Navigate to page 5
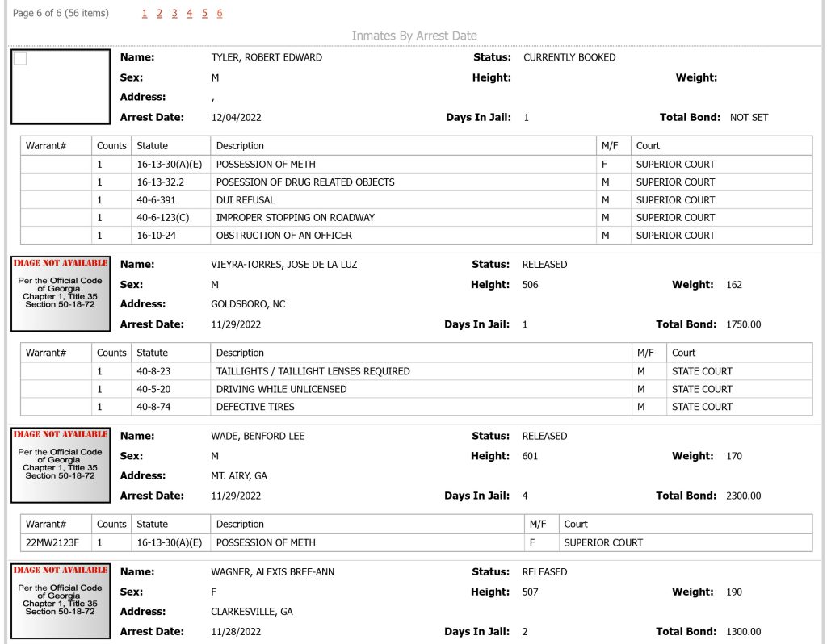 pyautogui.click(x=204, y=13)
